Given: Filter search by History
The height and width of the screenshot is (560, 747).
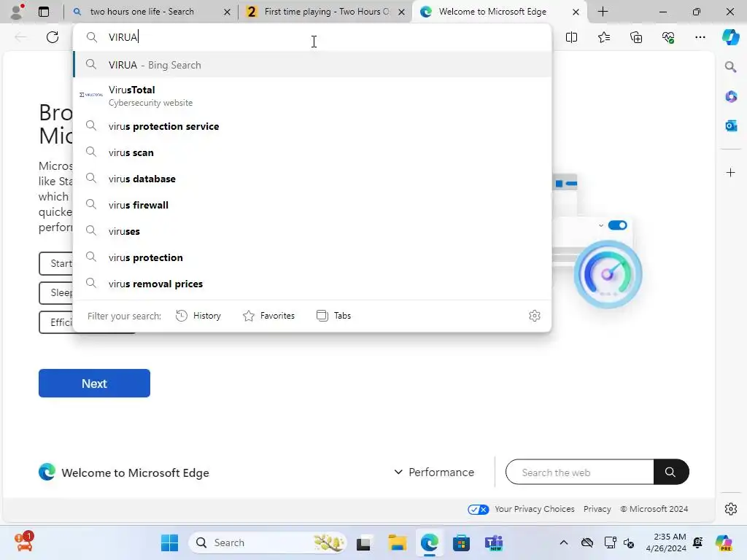Looking at the screenshot, I should pos(198,316).
